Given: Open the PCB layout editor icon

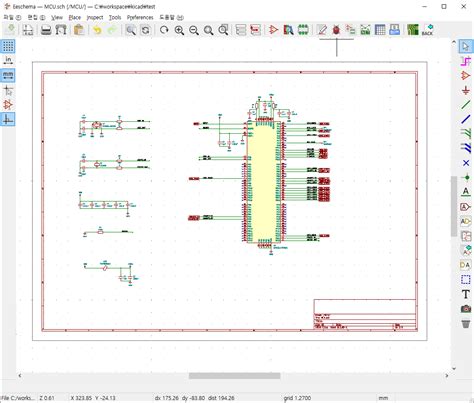Looking at the screenshot, I should click(x=413, y=30).
